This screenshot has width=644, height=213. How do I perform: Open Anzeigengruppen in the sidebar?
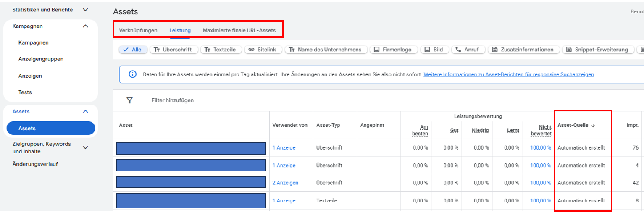pos(41,59)
